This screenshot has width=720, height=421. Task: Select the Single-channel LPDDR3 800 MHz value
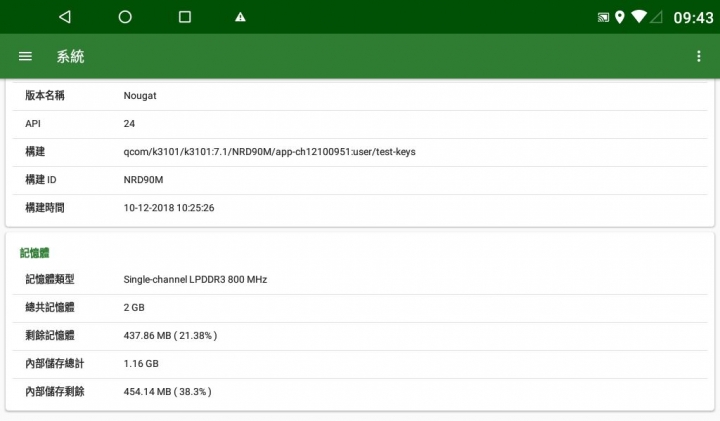tap(195, 279)
